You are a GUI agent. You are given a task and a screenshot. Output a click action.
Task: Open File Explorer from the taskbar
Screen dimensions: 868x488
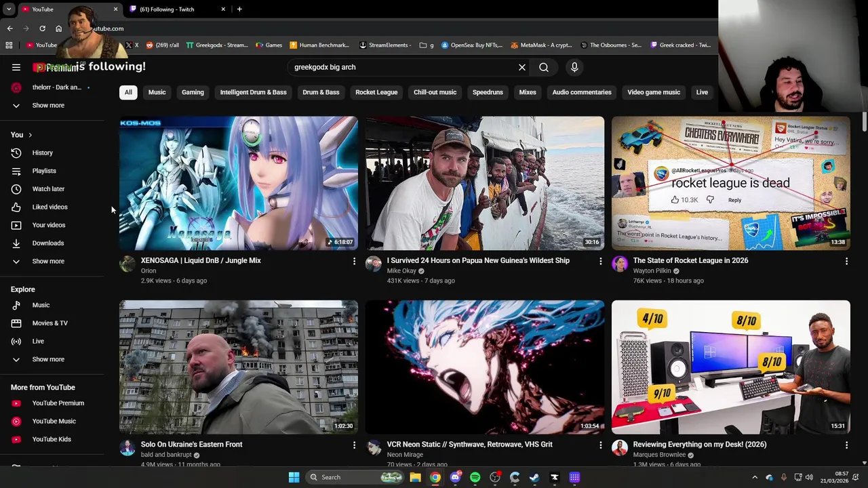415,477
